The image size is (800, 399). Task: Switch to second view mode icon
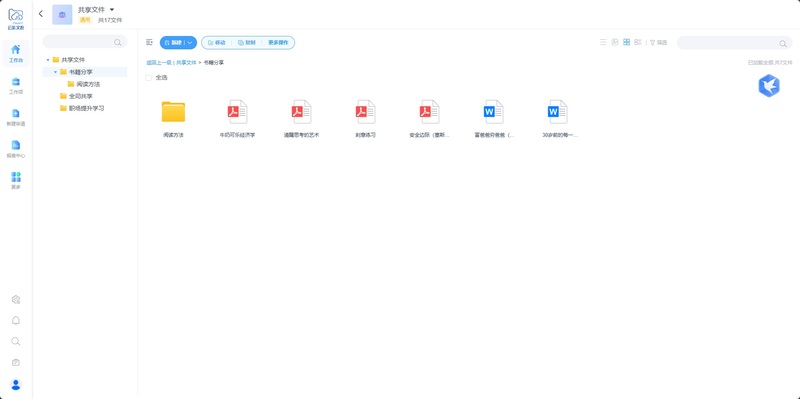pyautogui.click(x=615, y=42)
